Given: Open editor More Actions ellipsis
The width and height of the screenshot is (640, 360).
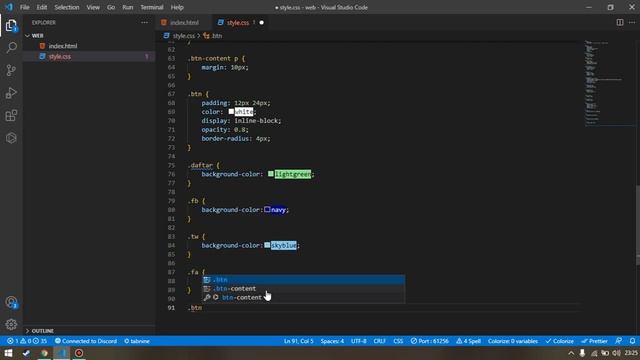Looking at the screenshot, I should 632,22.
